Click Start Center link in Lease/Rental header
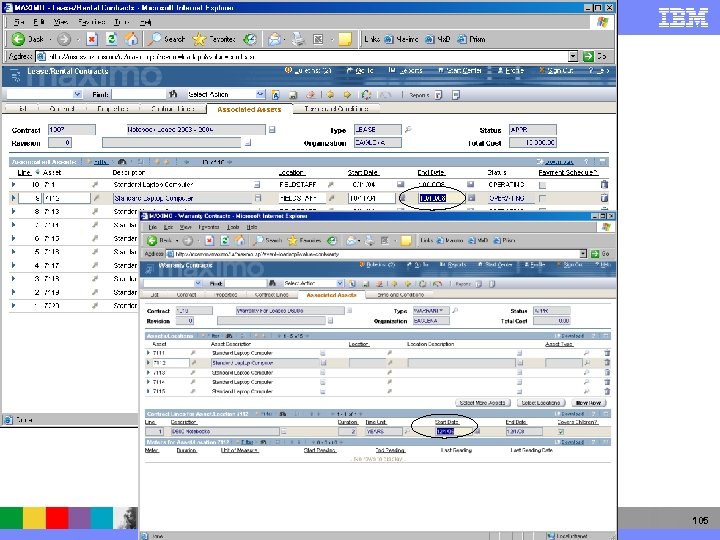 [x=460, y=71]
